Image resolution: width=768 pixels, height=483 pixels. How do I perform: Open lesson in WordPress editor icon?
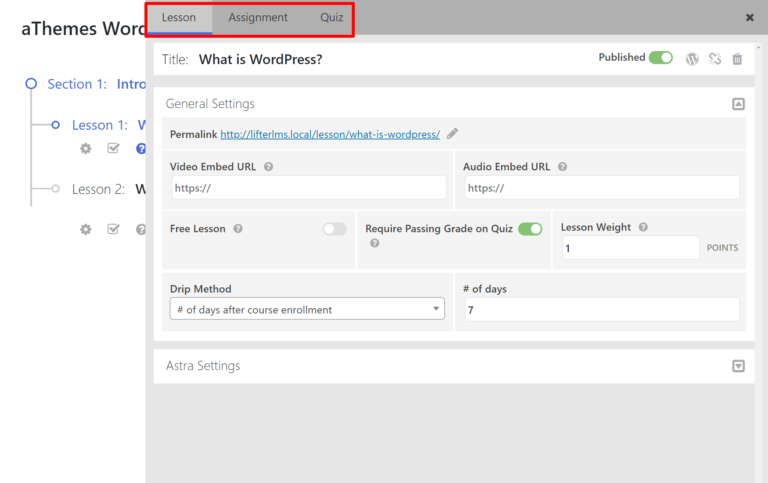point(692,59)
